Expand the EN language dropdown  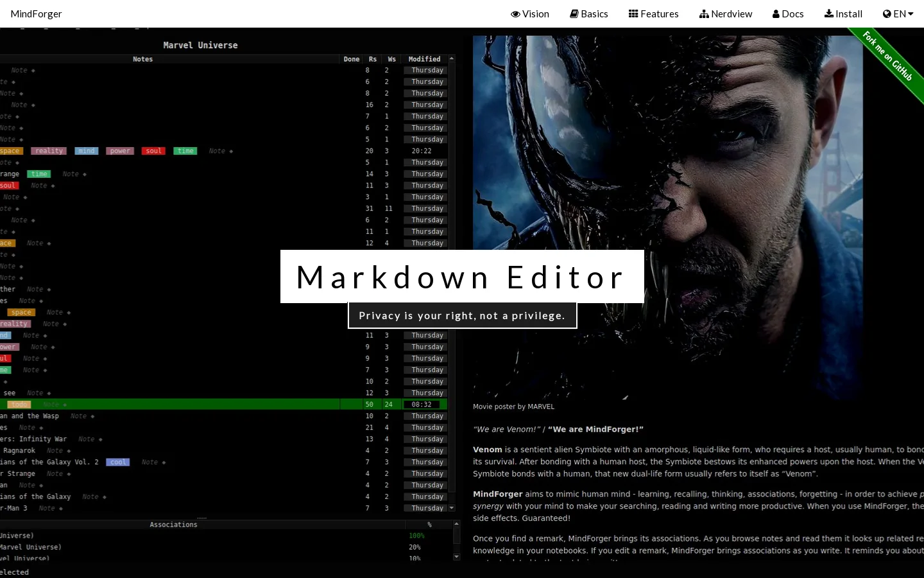point(898,13)
